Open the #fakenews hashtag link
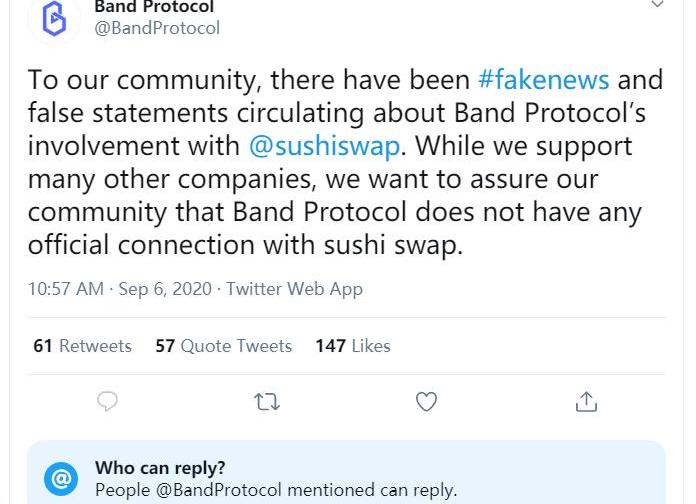The width and height of the screenshot is (696, 504). (x=543, y=79)
